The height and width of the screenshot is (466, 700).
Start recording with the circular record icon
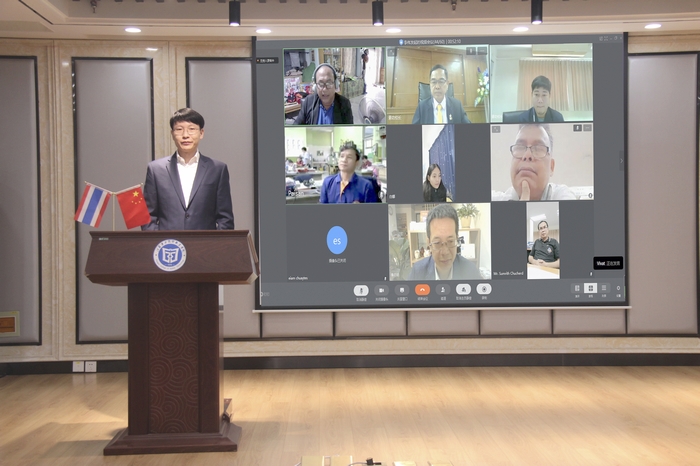(x=483, y=289)
